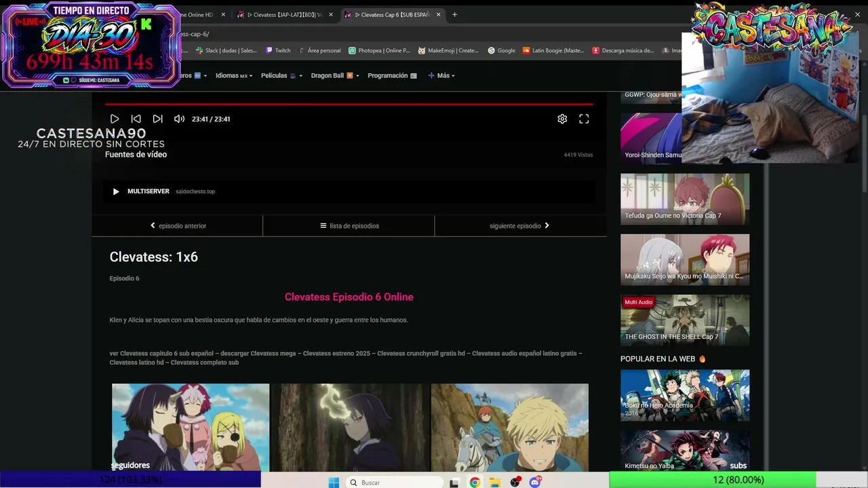Open the Google bookmark
Screen dimensions: 868x488
tap(501, 50)
